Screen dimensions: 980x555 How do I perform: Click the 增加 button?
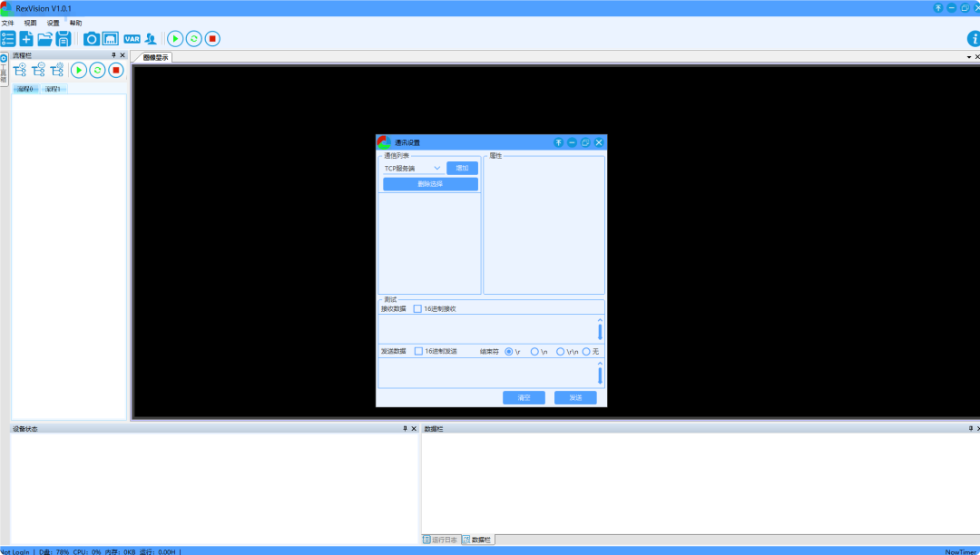[463, 168]
